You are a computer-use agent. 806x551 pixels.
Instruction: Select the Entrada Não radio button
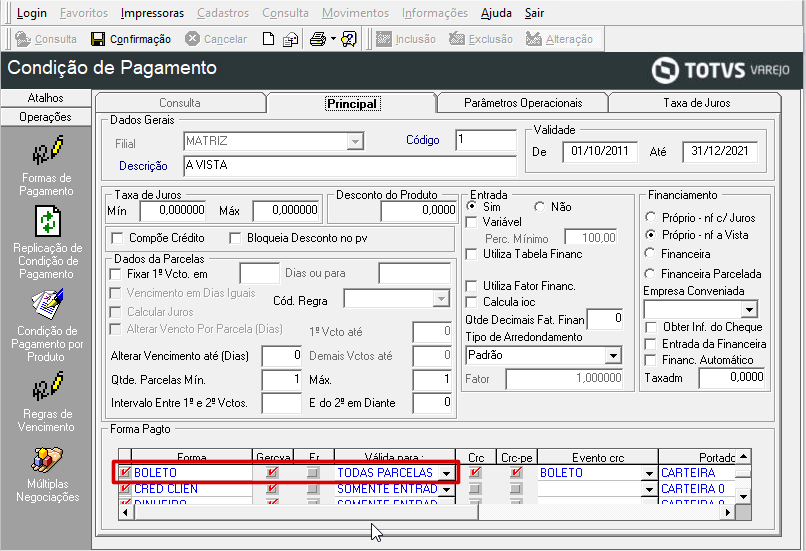point(539,207)
